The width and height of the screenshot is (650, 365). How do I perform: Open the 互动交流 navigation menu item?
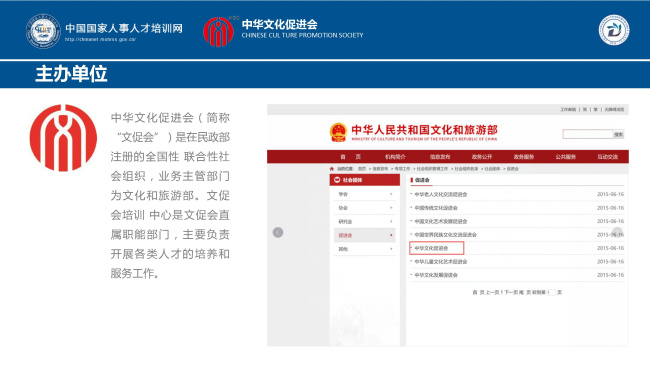[x=607, y=157]
